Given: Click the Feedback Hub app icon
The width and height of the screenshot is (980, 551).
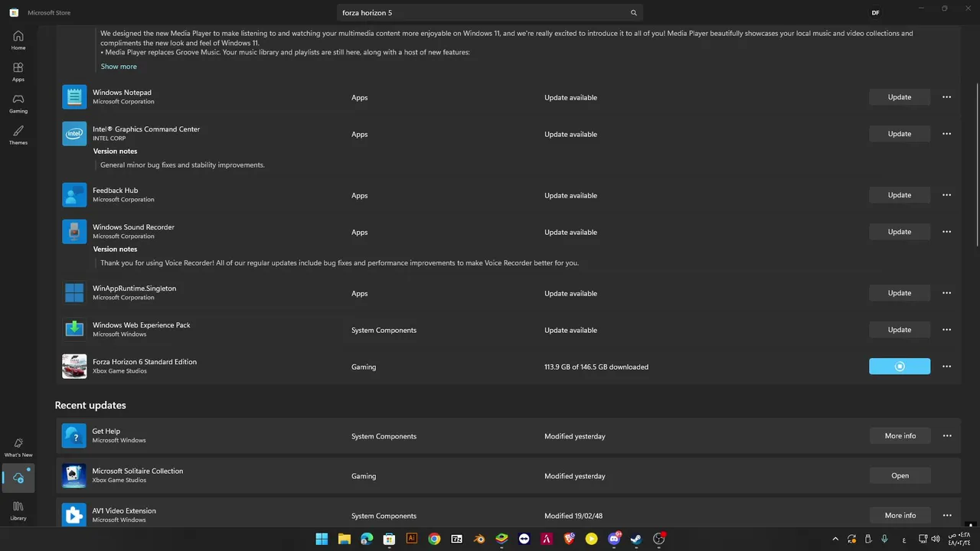Looking at the screenshot, I should [74, 195].
